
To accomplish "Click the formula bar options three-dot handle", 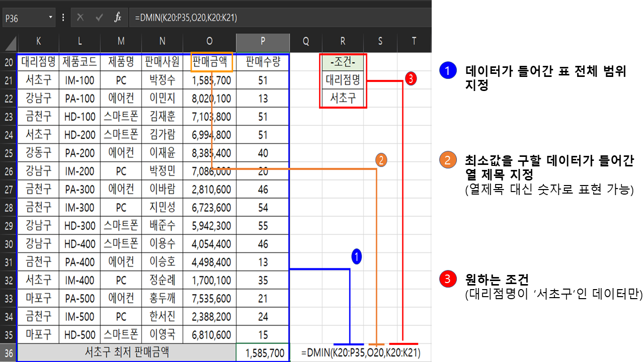I will click(x=63, y=18).
